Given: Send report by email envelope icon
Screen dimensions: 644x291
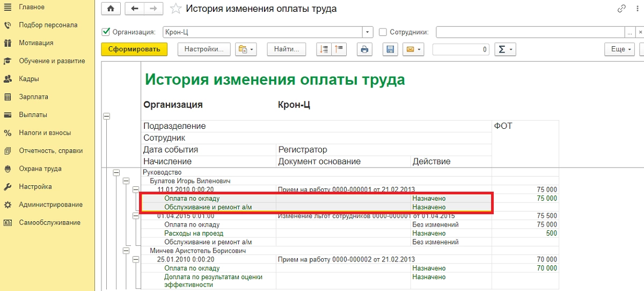Looking at the screenshot, I should coord(412,49).
